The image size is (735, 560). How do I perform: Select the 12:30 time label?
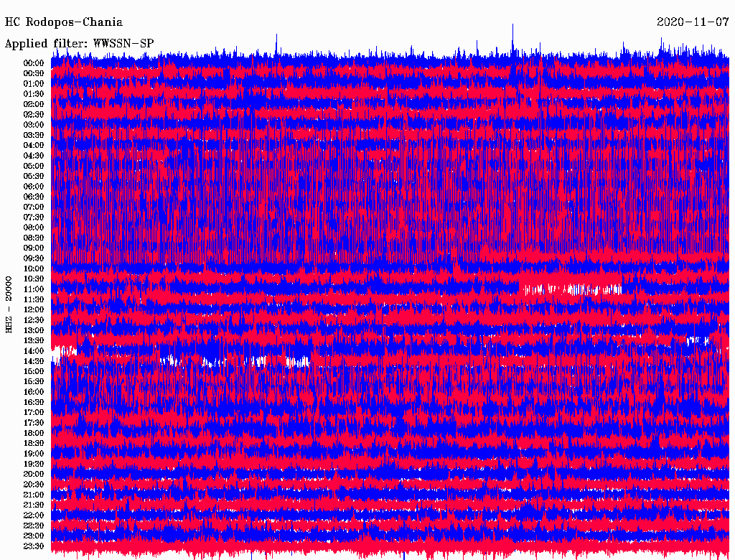(x=34, y=320)
